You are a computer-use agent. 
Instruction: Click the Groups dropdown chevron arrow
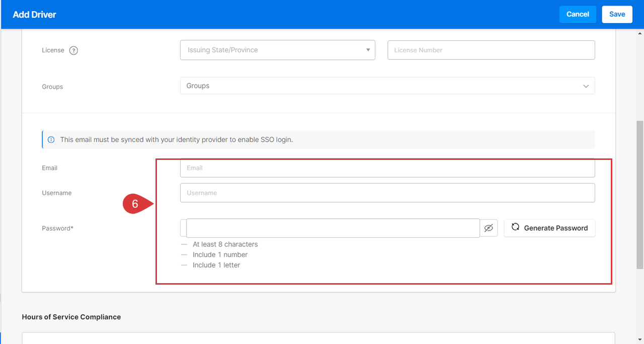[x=586, y=87]
